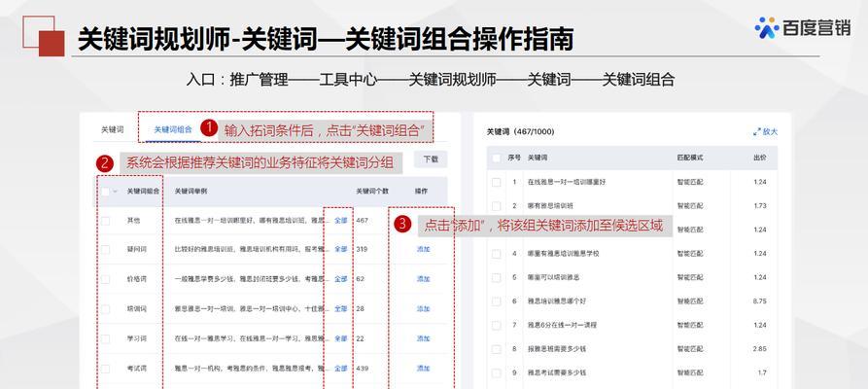Click the 匹配模式 column header

click(x=690, y=158)
